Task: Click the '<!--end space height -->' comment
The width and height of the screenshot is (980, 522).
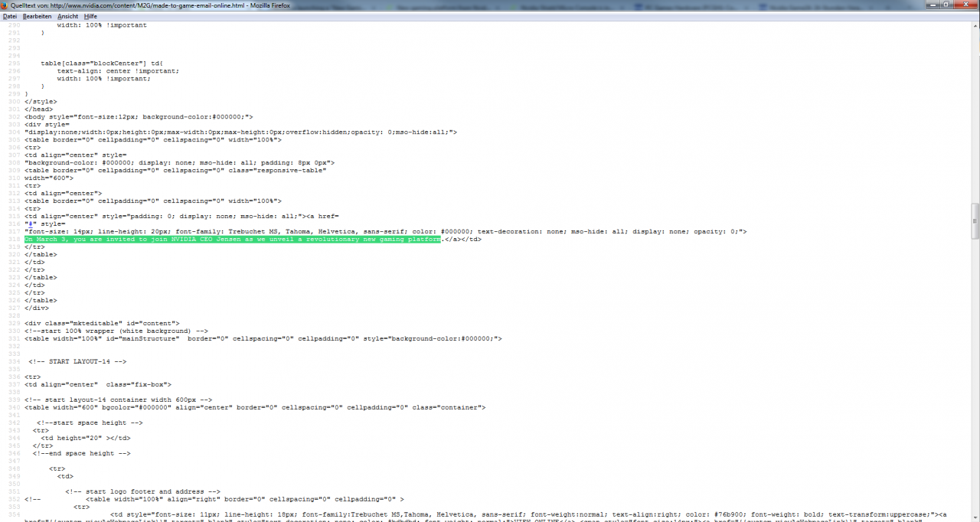Action: pos(81,453)
